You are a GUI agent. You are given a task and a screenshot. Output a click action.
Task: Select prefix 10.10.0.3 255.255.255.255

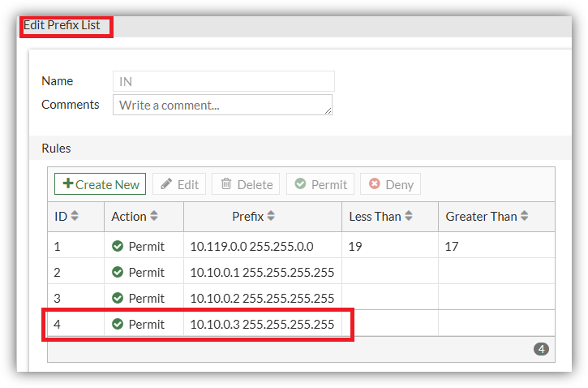[262, 324]
